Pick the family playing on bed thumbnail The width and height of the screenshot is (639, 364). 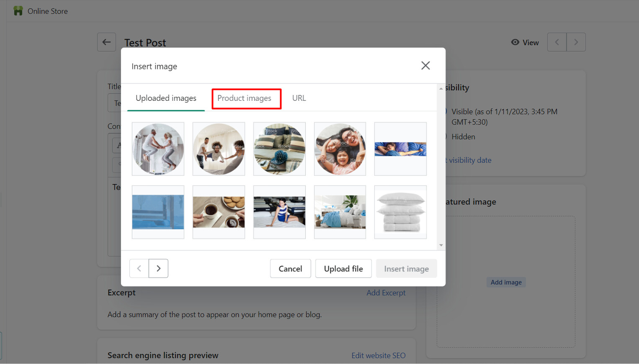pyautogui.click(x=219, y=149)
